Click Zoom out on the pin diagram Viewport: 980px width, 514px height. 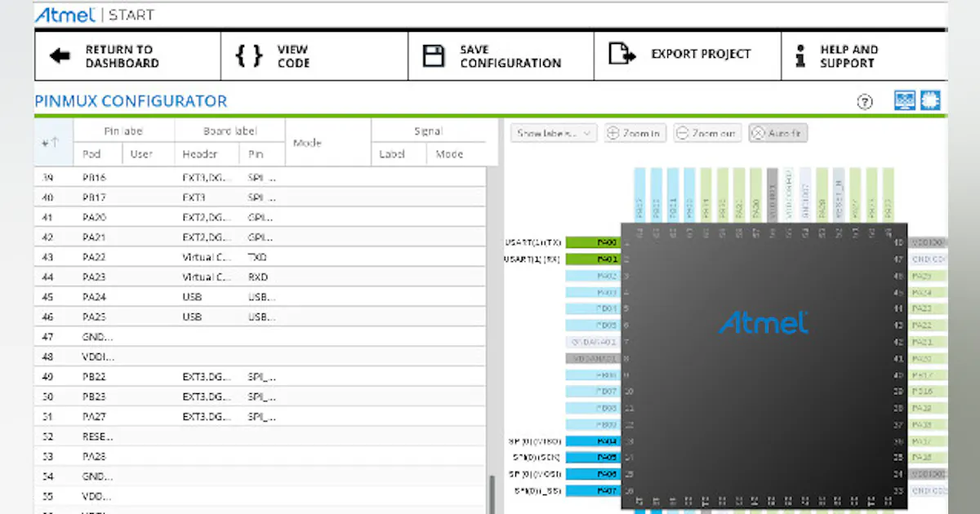coord(707,133)
